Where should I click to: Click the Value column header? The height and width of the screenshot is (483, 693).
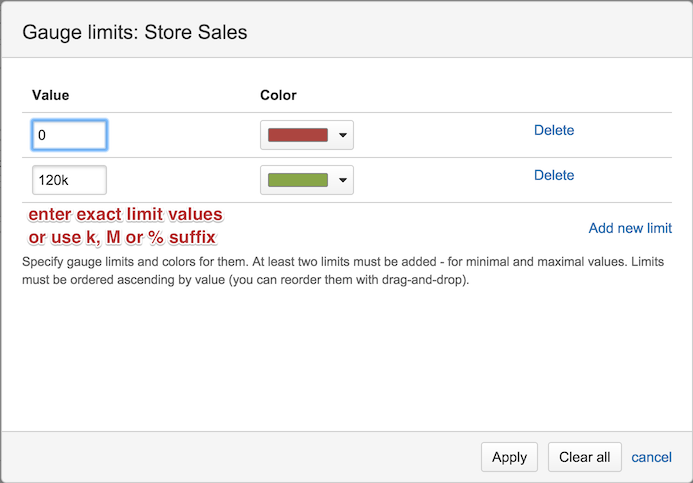coord(50,95)
